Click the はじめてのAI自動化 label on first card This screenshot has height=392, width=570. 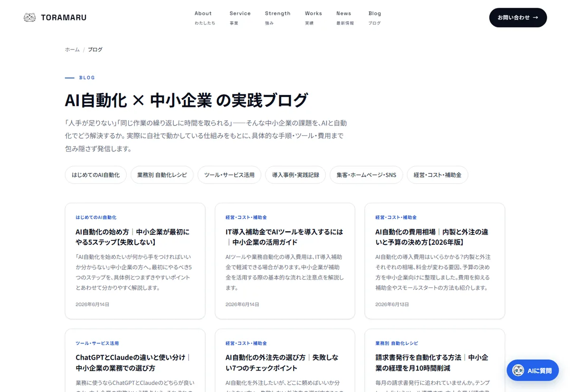tap(96, 217)
